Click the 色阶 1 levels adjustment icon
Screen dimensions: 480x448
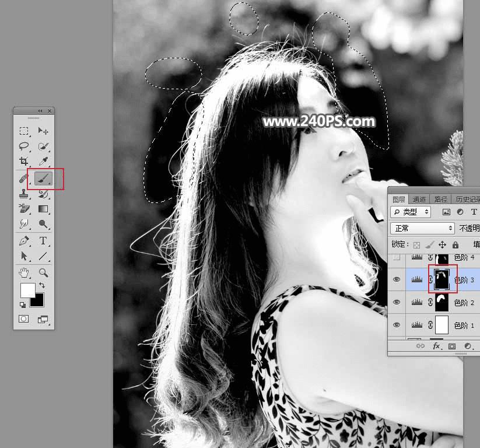click(x=416, y=325)
